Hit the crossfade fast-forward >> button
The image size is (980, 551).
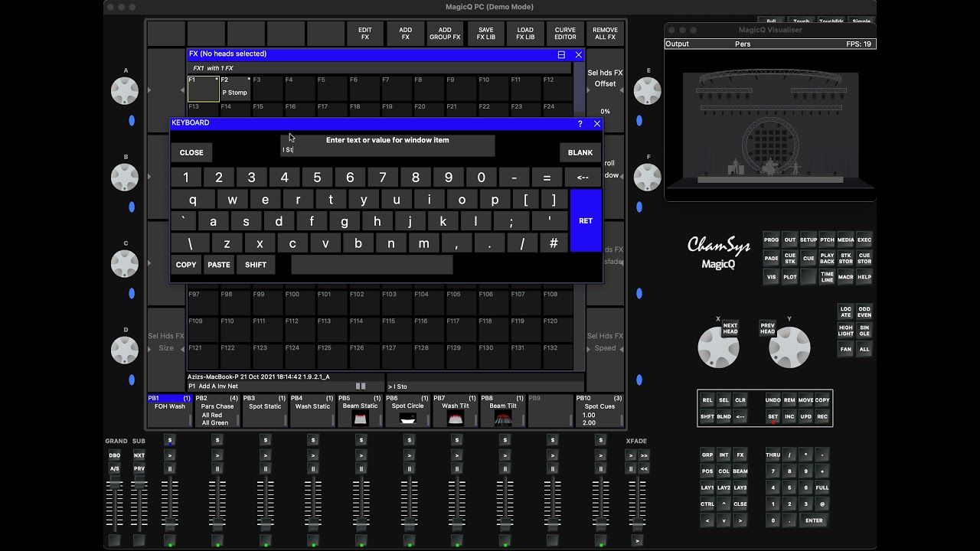(x=644, y=455)
